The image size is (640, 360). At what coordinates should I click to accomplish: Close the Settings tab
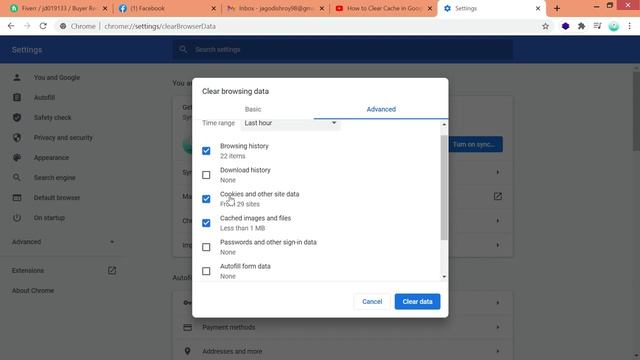pos(538,8)
